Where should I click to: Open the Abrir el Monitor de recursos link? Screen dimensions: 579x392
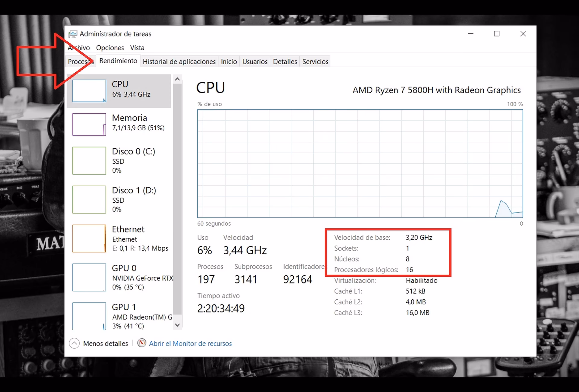pyautogui.click(x=190, y=343)
